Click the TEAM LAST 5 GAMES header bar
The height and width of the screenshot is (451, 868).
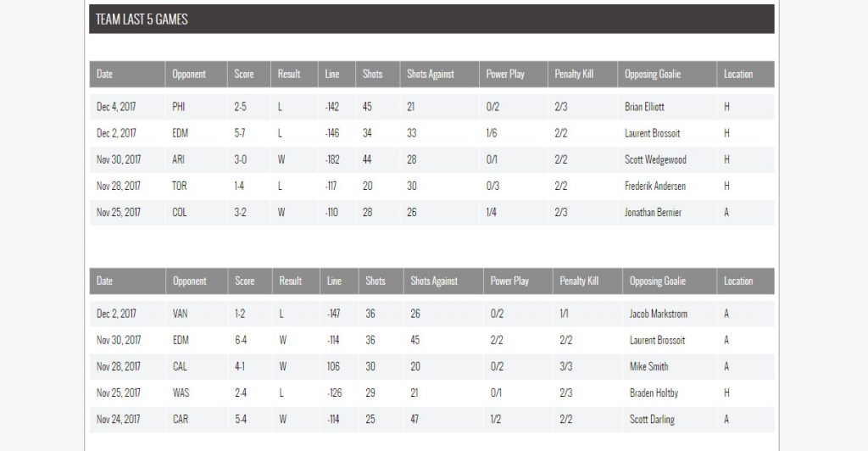(x=431, y=19)
